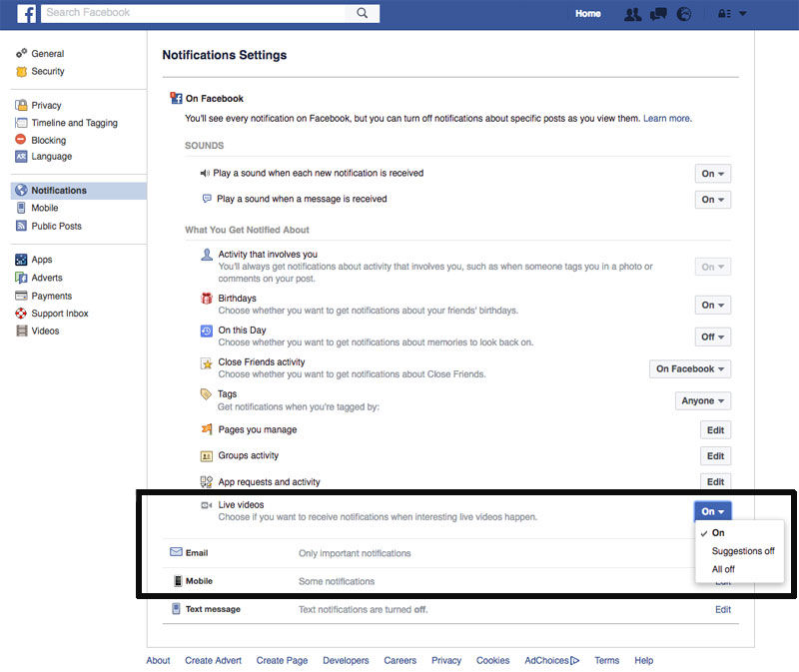
Task: Click the Live videos camera icon
Action: [207, 505]
